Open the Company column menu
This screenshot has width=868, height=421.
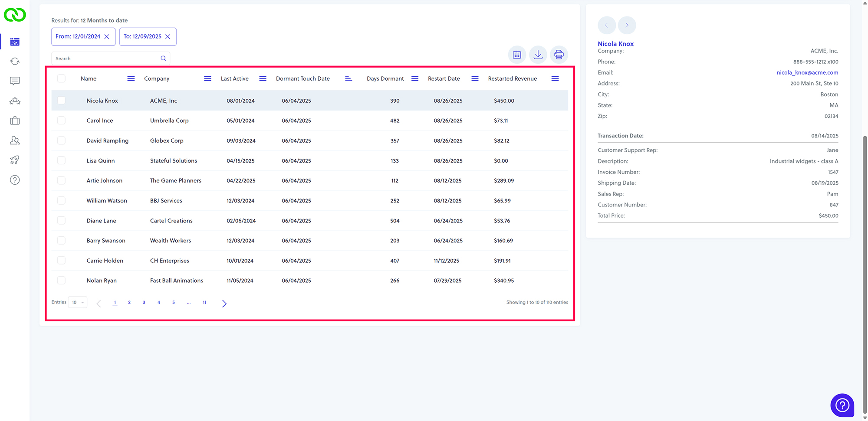coord(207,78)
